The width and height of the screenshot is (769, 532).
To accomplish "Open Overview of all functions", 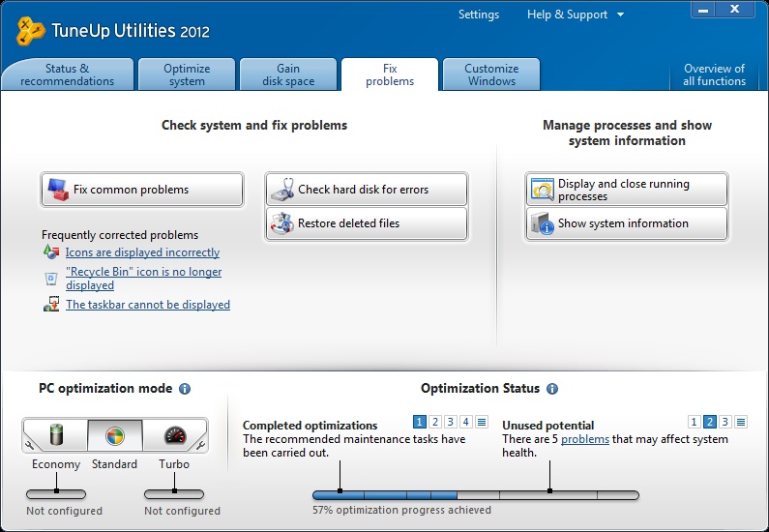I will click(x=715, y=74).
